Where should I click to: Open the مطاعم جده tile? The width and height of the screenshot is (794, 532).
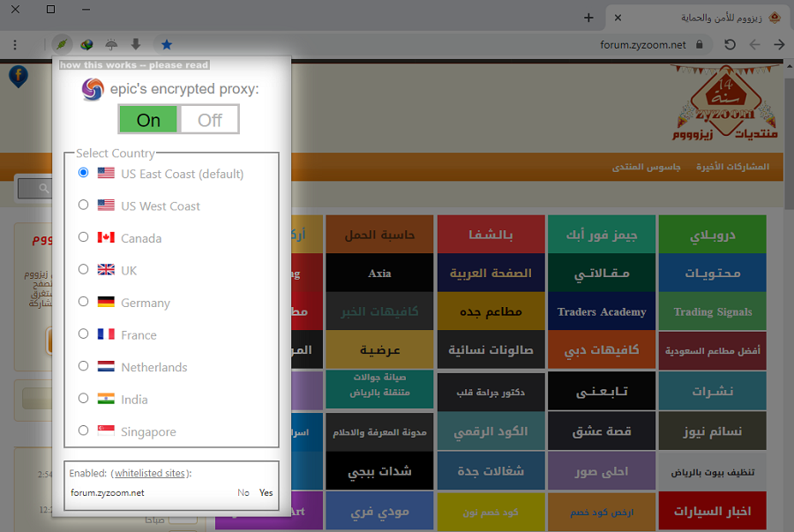[x=491, y=311]
